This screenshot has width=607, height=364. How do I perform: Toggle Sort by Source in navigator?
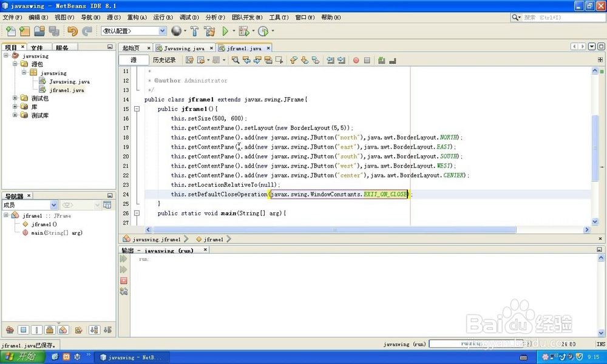(x=107, y=330)
